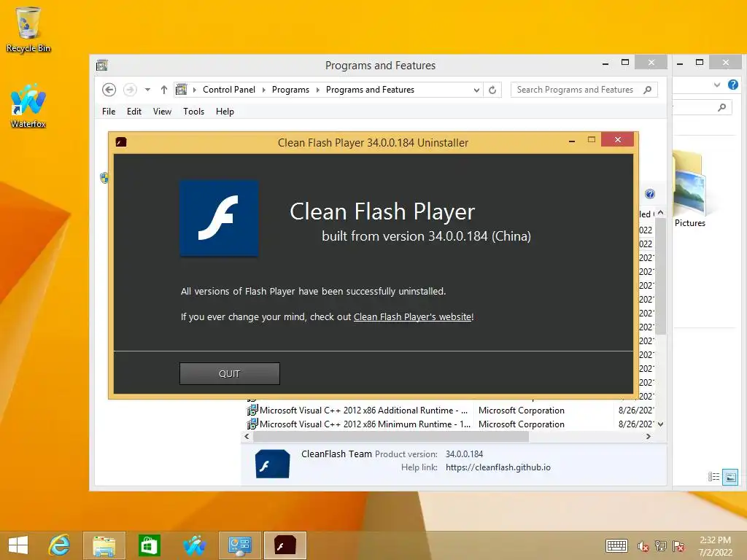Open Recycle Bin on desktop
The height and width of the screenshot is (560, 747).
pyautogui.click(x=28, y=29)
